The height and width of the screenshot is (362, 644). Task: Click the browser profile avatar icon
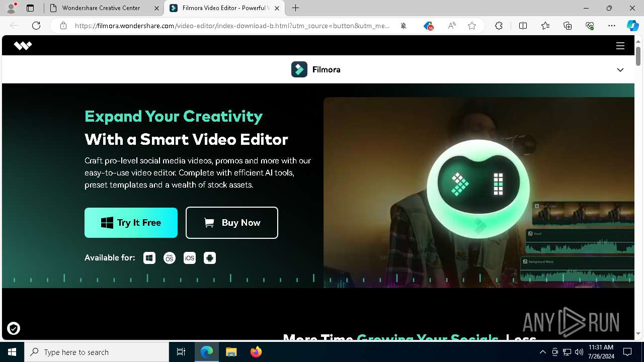(x=11, y=8)
